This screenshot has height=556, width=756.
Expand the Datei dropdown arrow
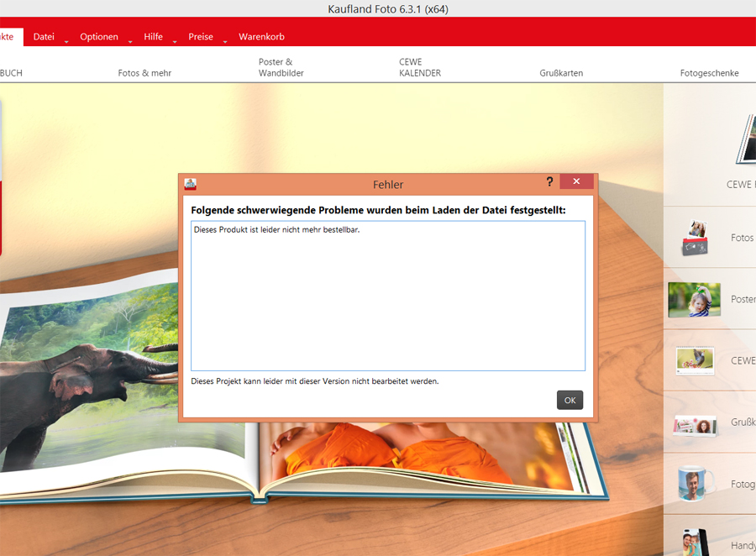pyautogui.click(x=66, y=42)
